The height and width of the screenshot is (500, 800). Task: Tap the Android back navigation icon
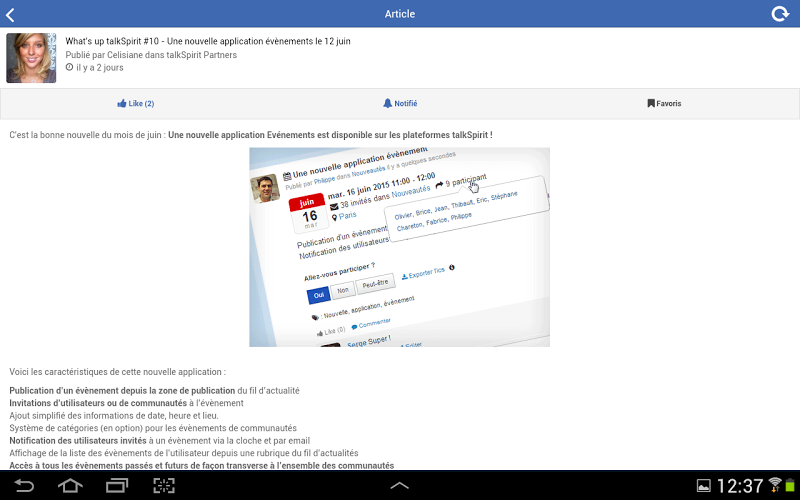(23, 485)
